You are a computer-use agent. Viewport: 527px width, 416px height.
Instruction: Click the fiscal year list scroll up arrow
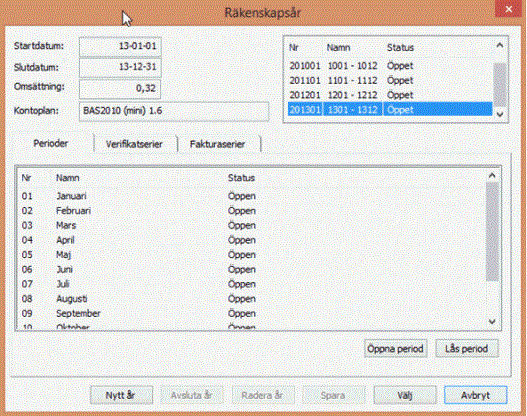click(500, 45)
